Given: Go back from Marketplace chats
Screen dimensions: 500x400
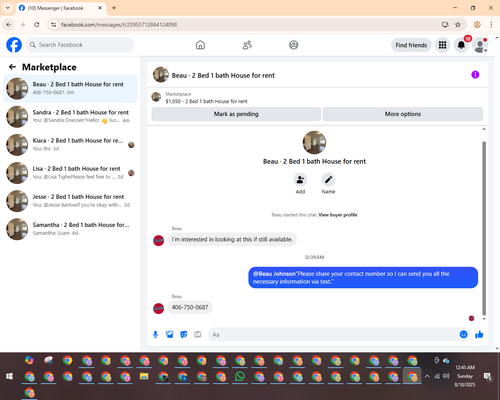Looking at the screenshot, I should (x=12, y=67).
